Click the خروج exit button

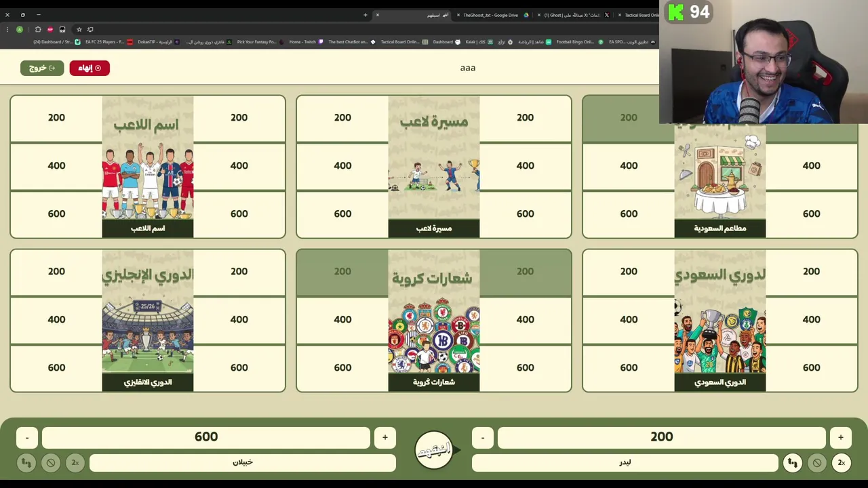42,68
